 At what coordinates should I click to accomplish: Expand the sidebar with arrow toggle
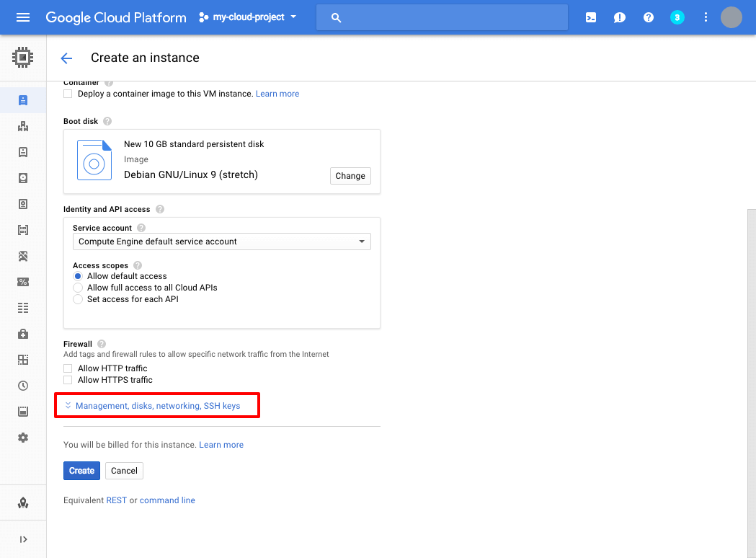click(x=22, y=539)
